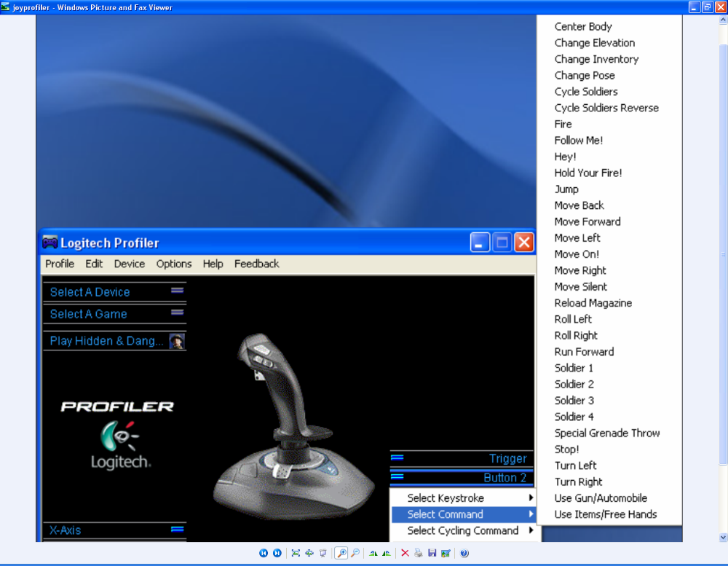Select Turn Right command

tap(609, 482)
